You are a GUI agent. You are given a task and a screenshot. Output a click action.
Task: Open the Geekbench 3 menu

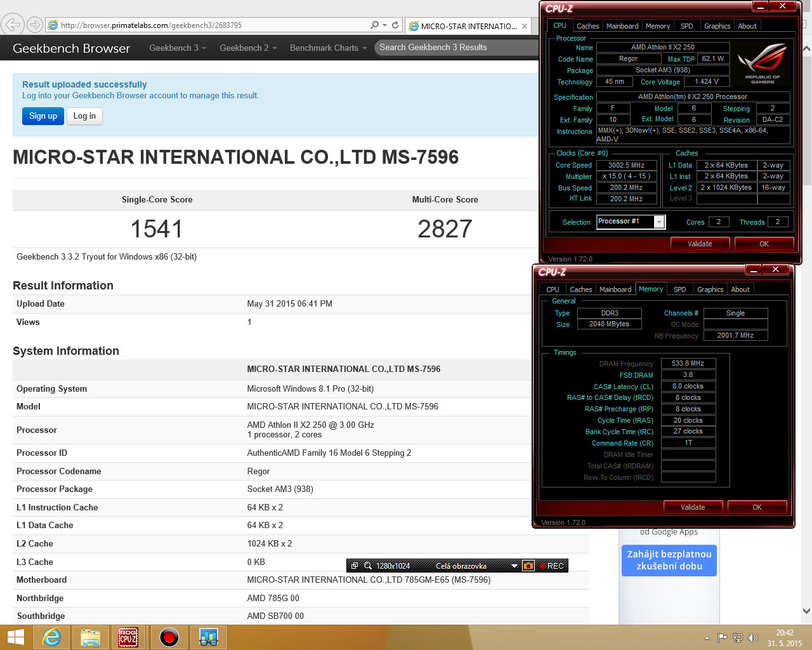point(178,48)
